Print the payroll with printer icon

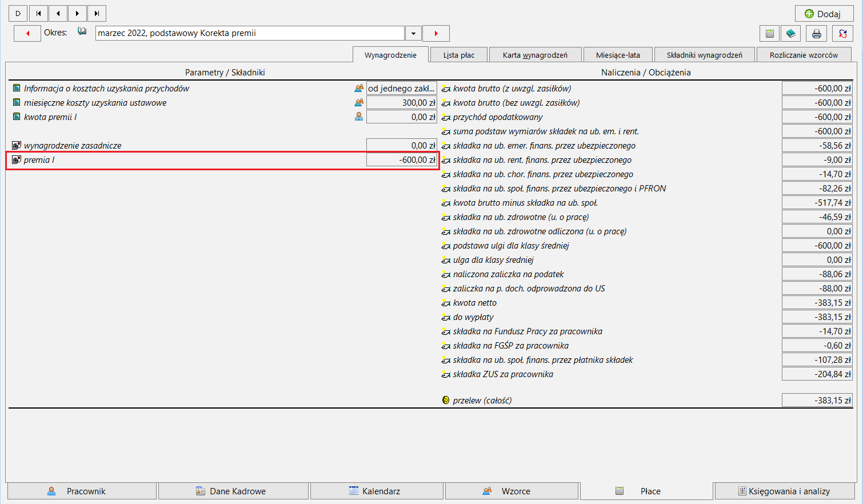[817, 34]
